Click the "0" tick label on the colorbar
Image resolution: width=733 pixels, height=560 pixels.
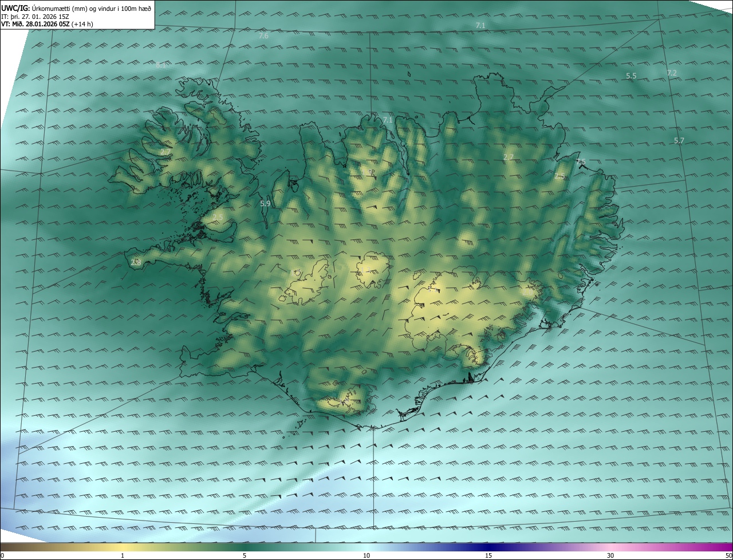pyautogui.click(x=2, y=555)
